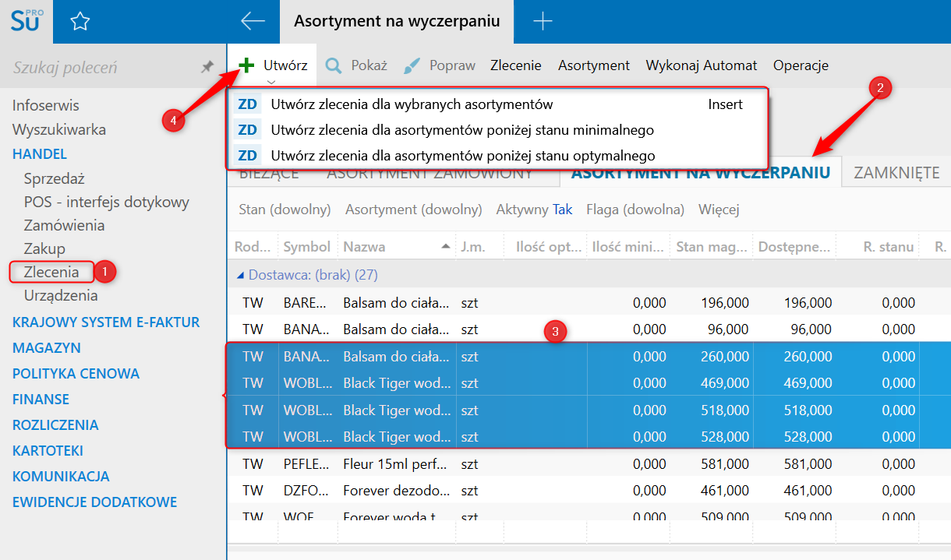Image resolution: width=951 pixels, height=560 pixels.
Task: Click the green plus Utwórz icon
Action: point(247,65)
